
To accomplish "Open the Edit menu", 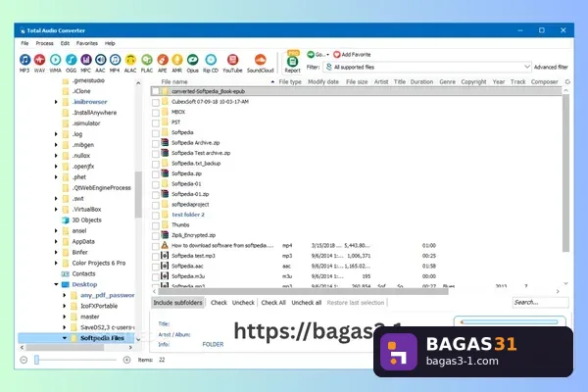I will [x=65, y=43].
